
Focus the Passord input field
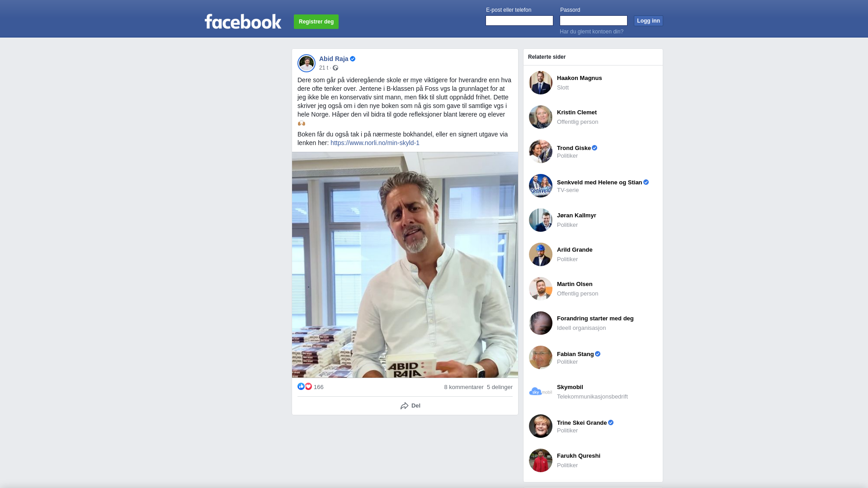(x=594, y=21)
